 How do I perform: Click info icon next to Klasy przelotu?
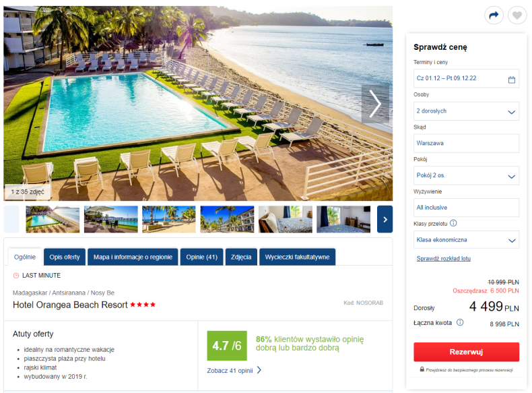(x=453, y=223)
